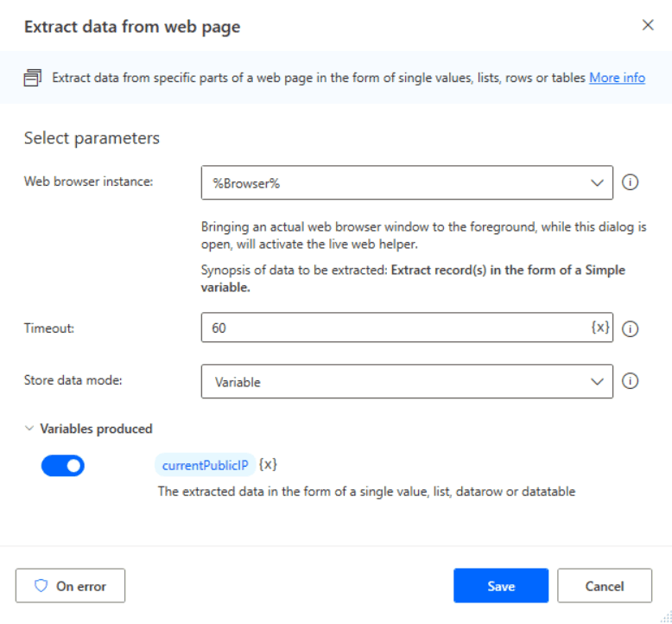The image size is (672, 624).
Task: Save the action settings
Action: [501, 586]
